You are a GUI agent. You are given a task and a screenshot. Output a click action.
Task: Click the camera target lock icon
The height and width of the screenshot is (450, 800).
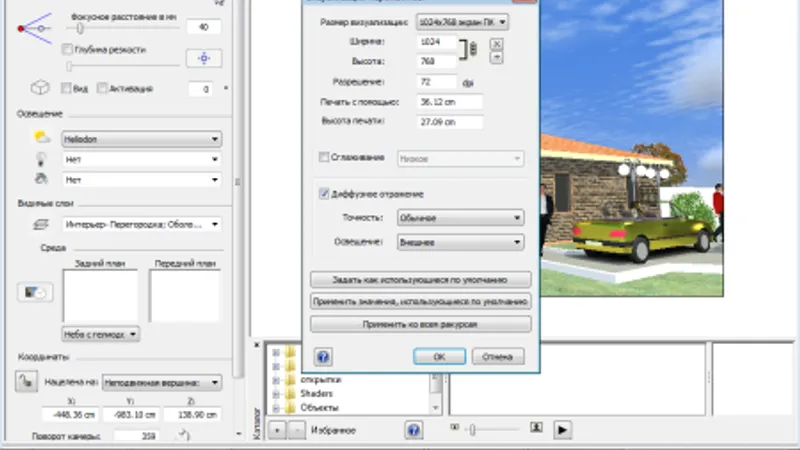(x=26, y=382)
